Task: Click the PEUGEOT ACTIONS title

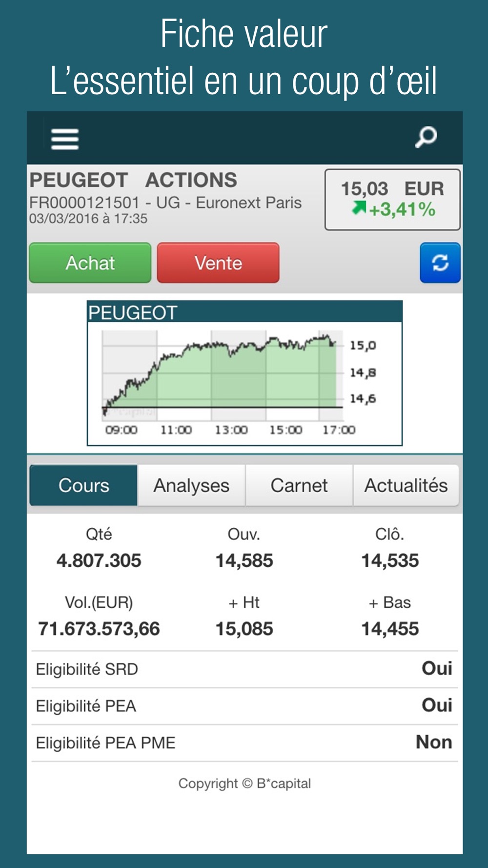Action: [x=133, y=180]
